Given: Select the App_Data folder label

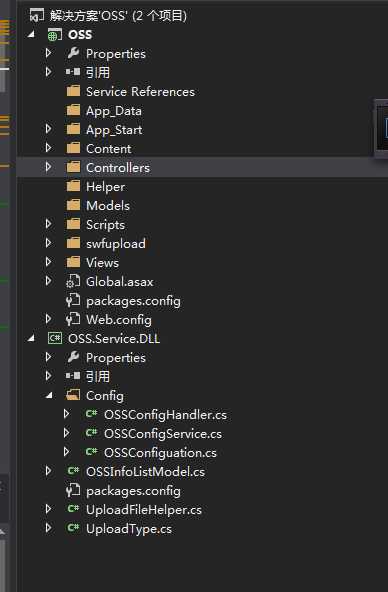Looking at the screenshot, I should coord(114,111).
